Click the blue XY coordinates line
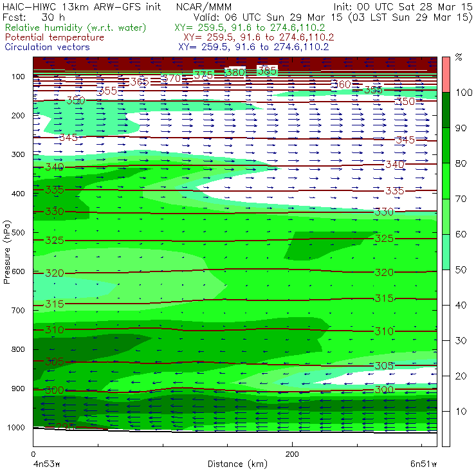Viewport: 476px width, 476px height. click(253, 47)
